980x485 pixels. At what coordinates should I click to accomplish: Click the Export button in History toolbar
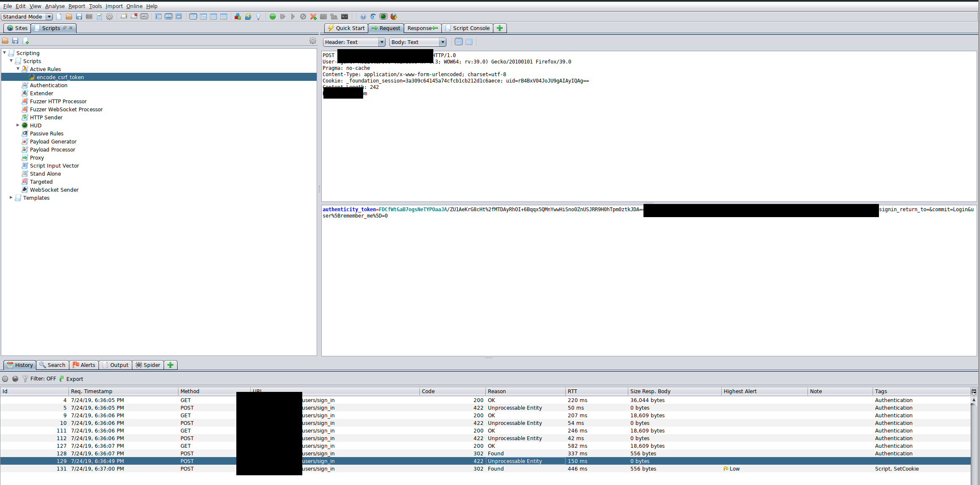click(x=71, y=379)
